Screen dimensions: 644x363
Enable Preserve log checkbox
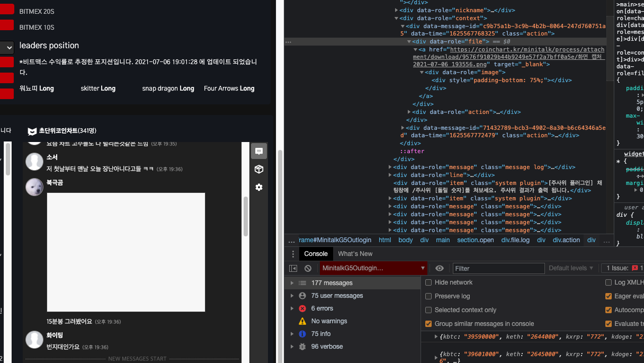428,296
